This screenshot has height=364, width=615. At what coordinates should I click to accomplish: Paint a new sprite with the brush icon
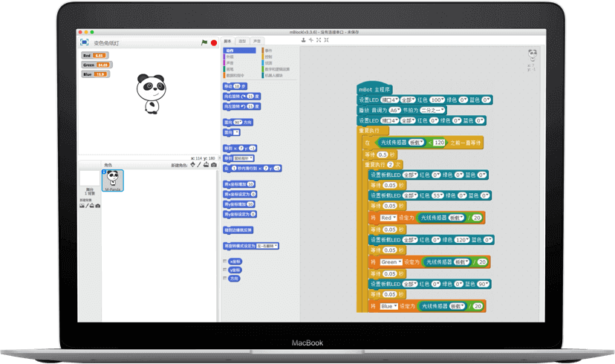[x=199, y=165]
